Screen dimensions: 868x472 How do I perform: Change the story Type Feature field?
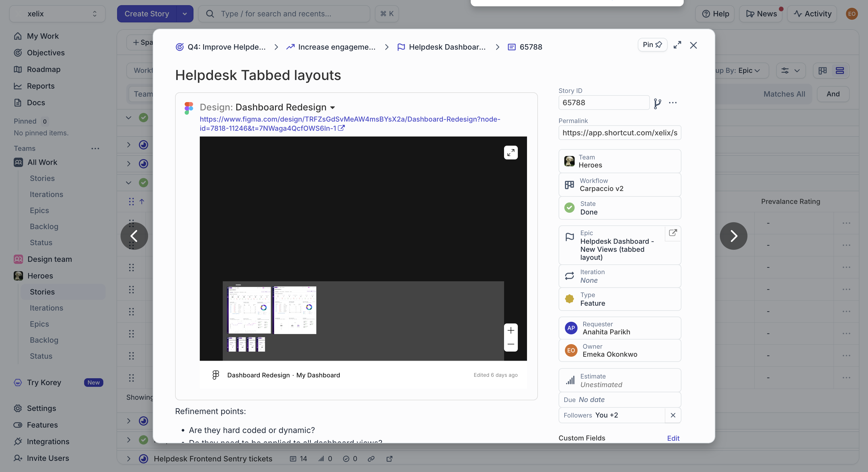(x=619, y=299)
